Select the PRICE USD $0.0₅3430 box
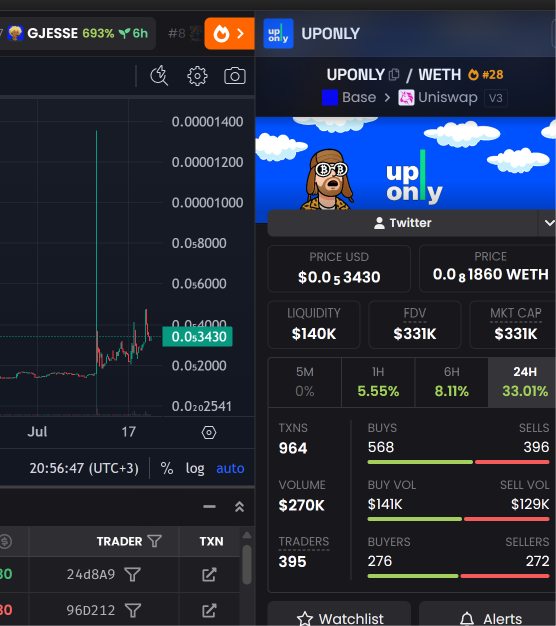Viewport: 556px width, 626px height. tap(339, 269)
